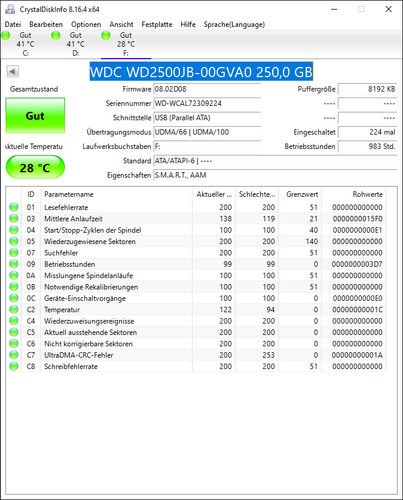Viewport: 403px width, 500px height.
Task: Click the Schlechte column header
Action: (257, 194)
